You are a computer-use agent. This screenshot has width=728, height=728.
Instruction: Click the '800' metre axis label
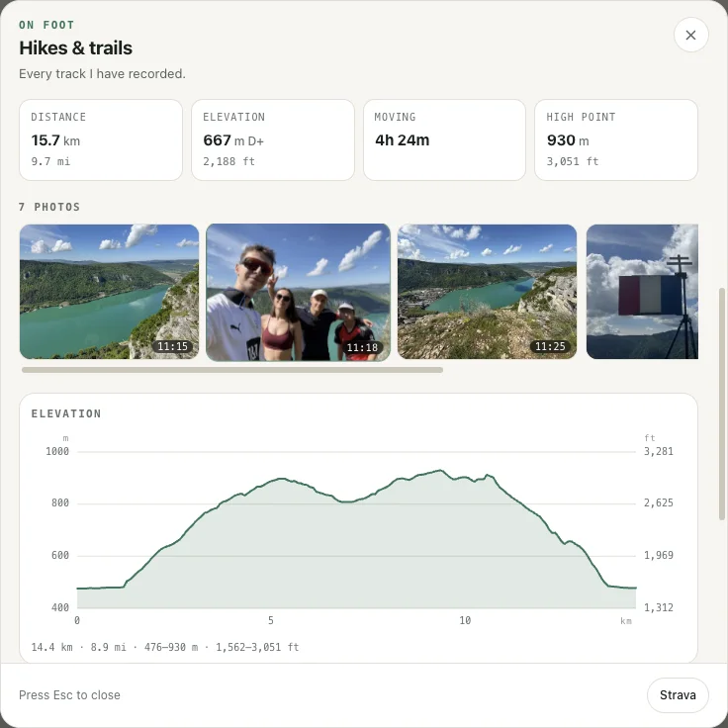click(60, 502)
